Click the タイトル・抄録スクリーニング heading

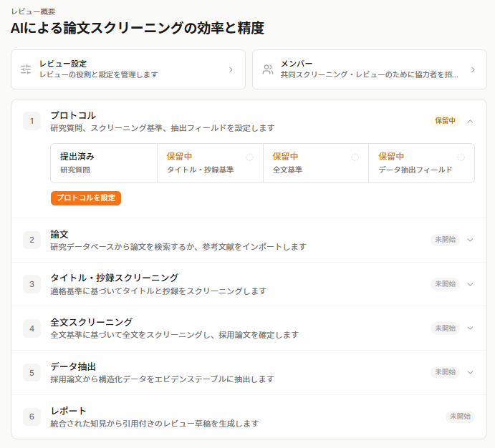click(115, 278)
